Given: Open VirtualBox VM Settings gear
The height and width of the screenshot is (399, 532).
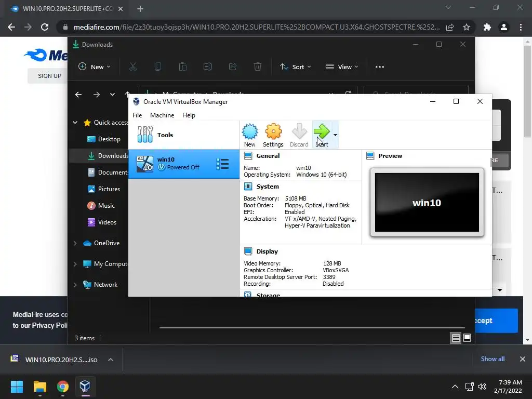Looking at the screenshot, I should [x=273, y=135].
